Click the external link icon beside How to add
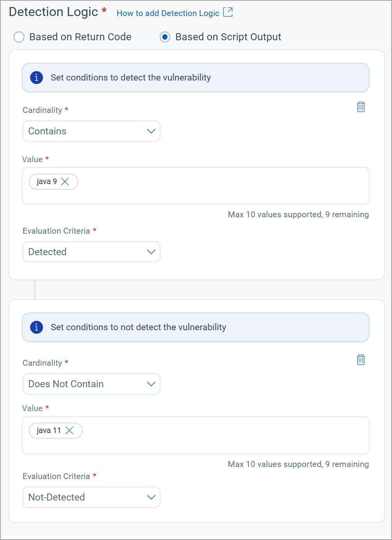Screen dimensions: 392x540 pos(228,13)
